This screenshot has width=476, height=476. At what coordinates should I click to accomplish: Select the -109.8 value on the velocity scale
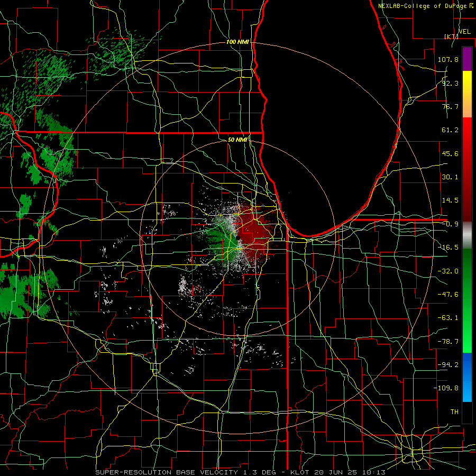pos(446,388)
